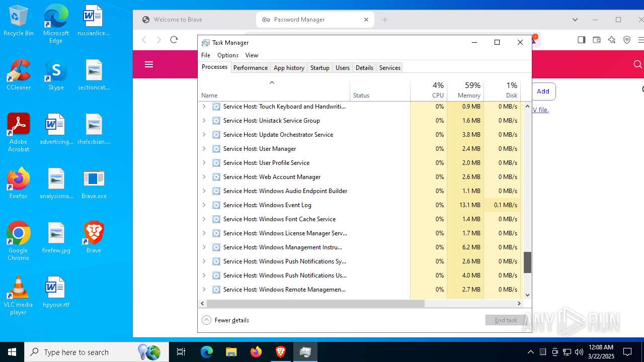
Task: Open Skype desktop shortcut
Action: pyautogui.click(x=56, y=75)
